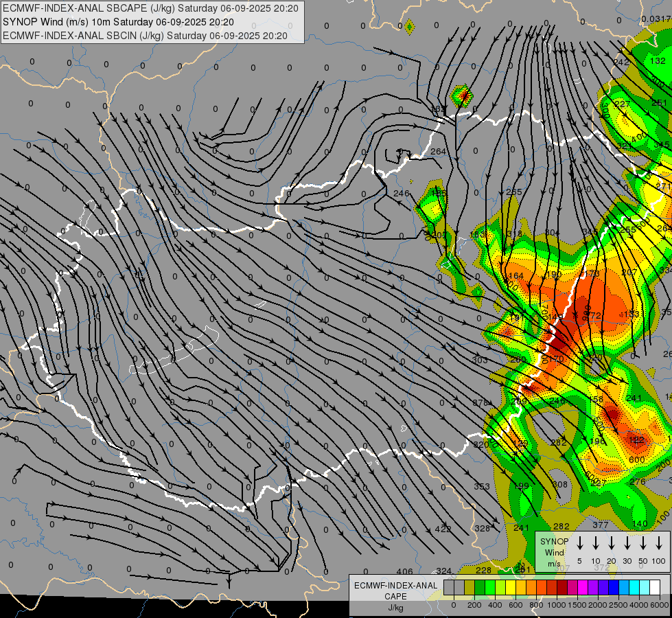Click the J/kg unit label in legend
Viewport: 672px width, 618px height.
(x=395, y=608)
